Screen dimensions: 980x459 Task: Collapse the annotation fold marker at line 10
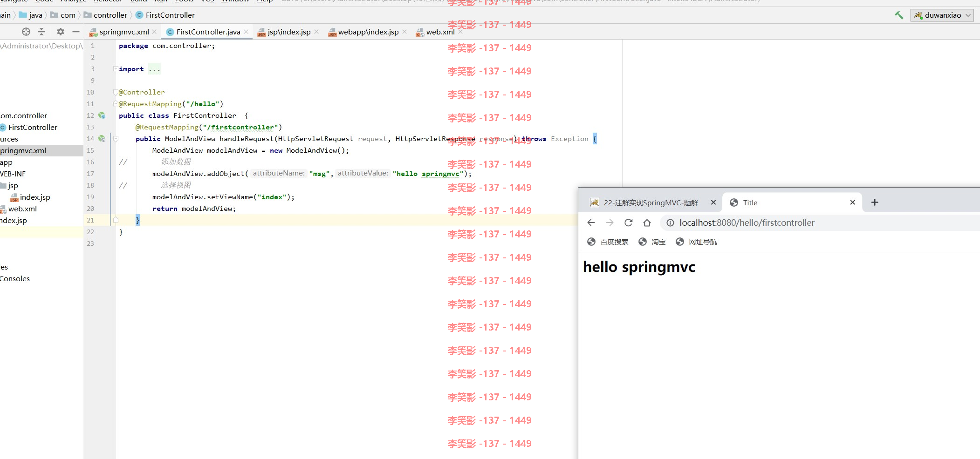(x=116, y=92)
